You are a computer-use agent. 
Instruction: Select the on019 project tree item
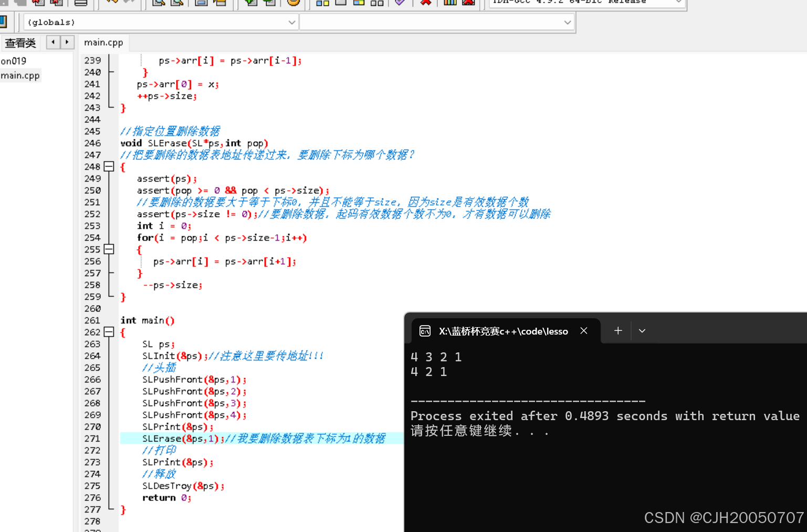[x=14, y=61]
